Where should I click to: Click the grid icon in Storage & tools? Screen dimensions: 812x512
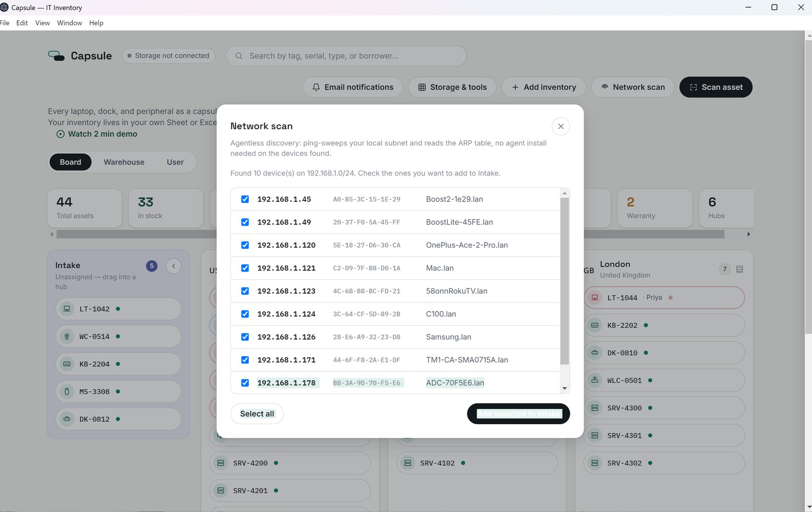coord(422,87)
